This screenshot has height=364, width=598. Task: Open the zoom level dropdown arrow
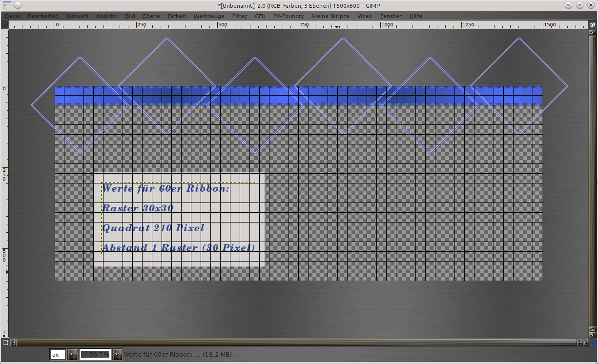[x=117, y=355]
